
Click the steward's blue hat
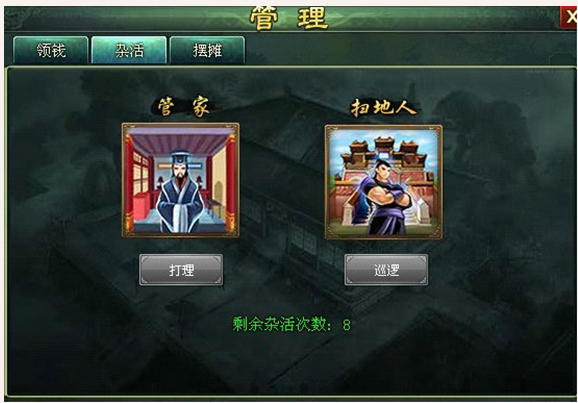pyautogui.click(x=180, y=158)
